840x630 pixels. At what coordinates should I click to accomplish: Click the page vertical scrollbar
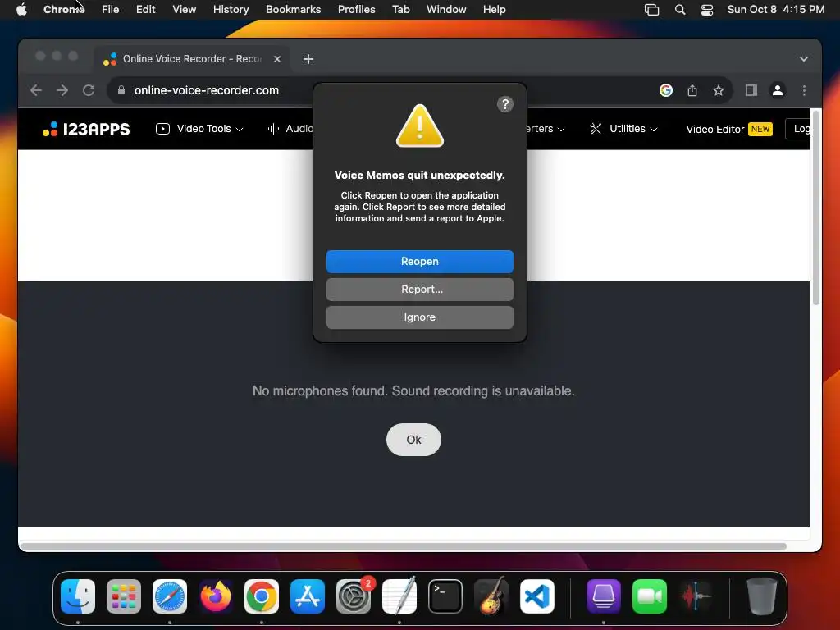click(816, 208)
